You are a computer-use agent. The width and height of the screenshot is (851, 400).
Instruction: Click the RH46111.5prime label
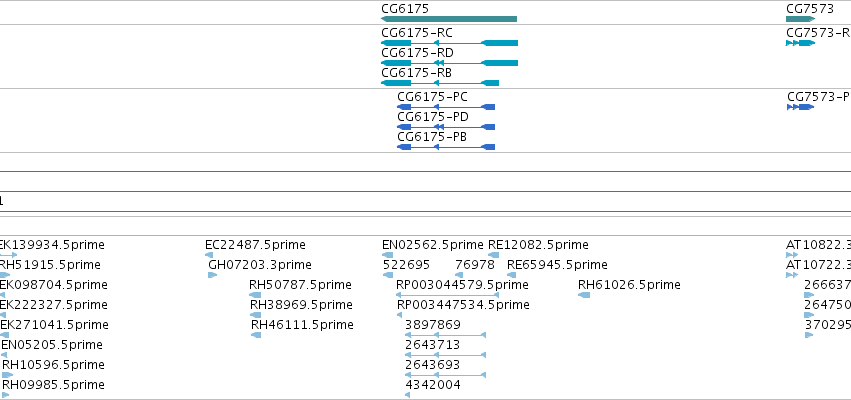point(302,325)
